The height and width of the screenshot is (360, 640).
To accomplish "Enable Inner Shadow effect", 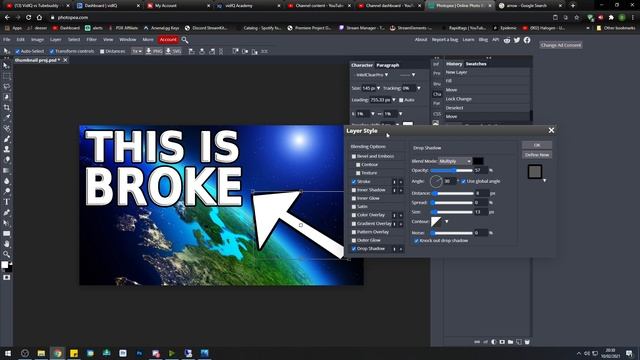I will [354, 190].
